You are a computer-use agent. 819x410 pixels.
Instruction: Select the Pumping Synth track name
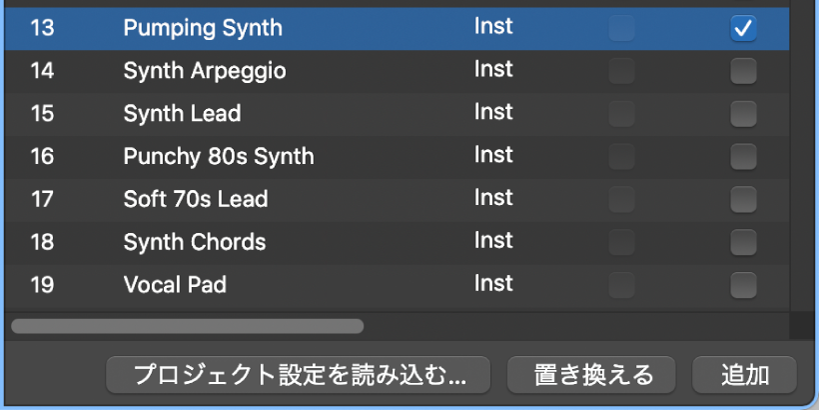(x=203, y=28)
